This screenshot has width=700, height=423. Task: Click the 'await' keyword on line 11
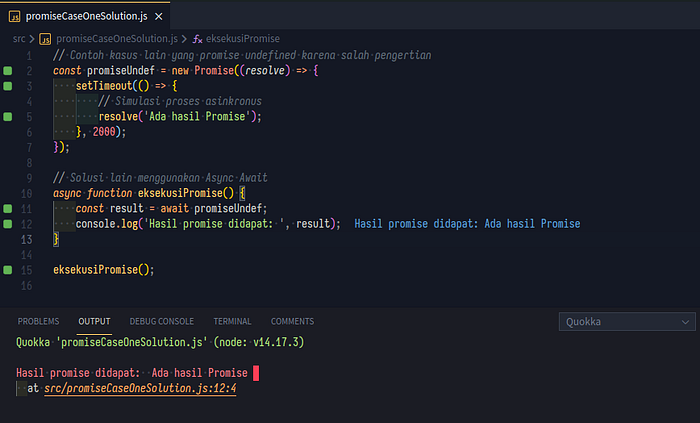(175, 208)
